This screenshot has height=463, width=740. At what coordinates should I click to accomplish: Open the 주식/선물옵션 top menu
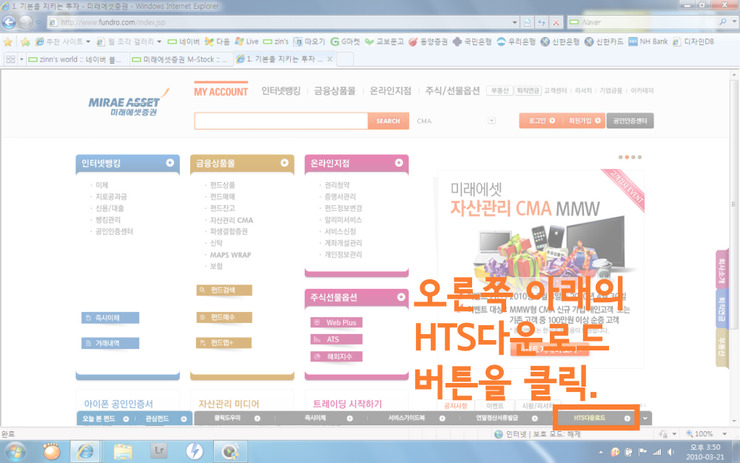(452, 91)
